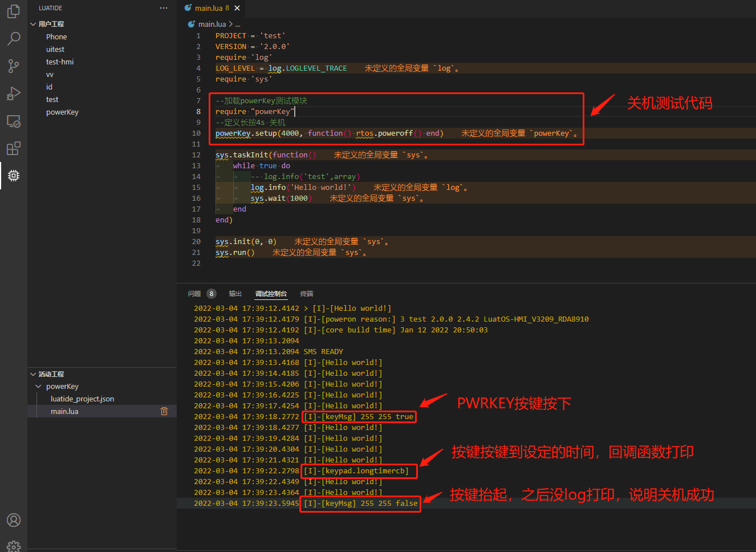
Task: Place cursor on line 1 PROJECT = 'test'
Action: tap(250, 35)
